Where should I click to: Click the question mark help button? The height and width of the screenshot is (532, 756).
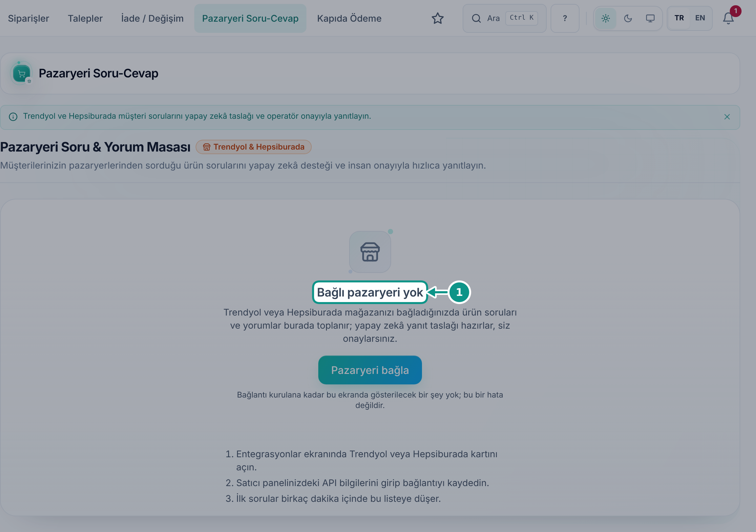point(565,18)
